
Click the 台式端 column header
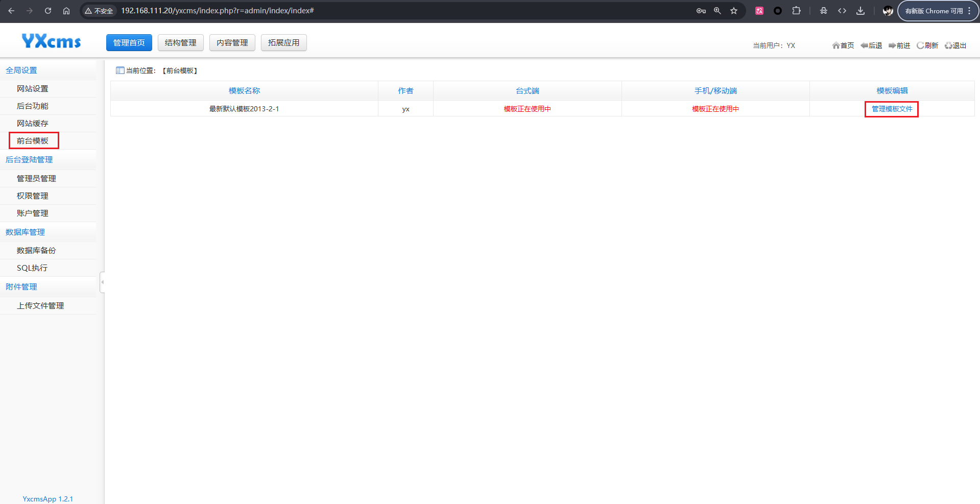click(x=528, y=91)
